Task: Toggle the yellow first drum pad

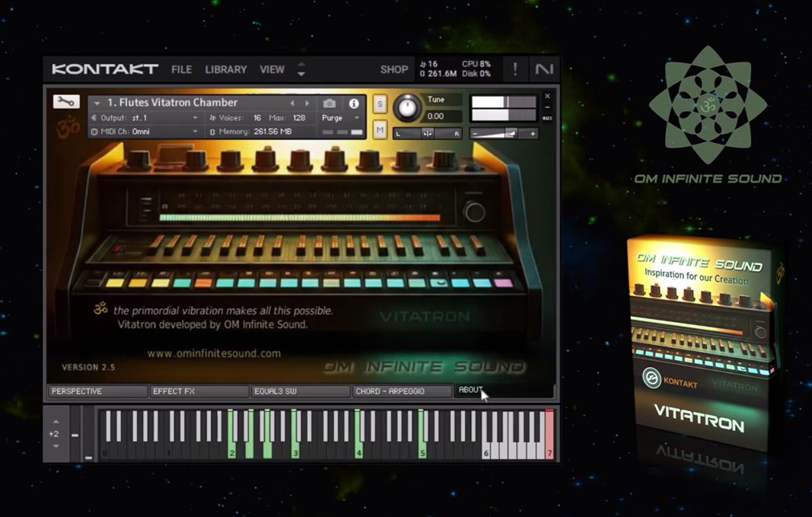Action: click(x=115, y=282)
